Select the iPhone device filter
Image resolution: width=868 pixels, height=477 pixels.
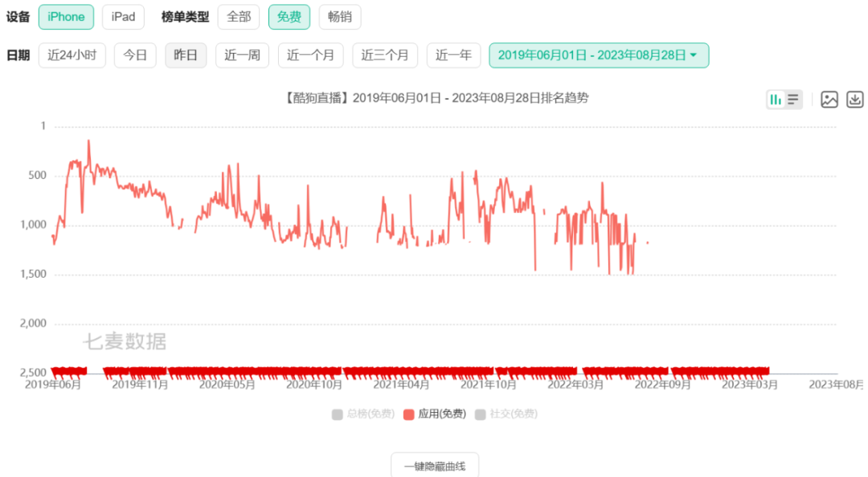[66, 17]
